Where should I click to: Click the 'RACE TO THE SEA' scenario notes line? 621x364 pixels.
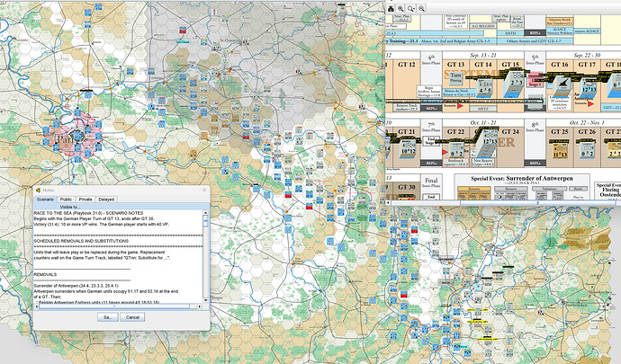(88, 213)
